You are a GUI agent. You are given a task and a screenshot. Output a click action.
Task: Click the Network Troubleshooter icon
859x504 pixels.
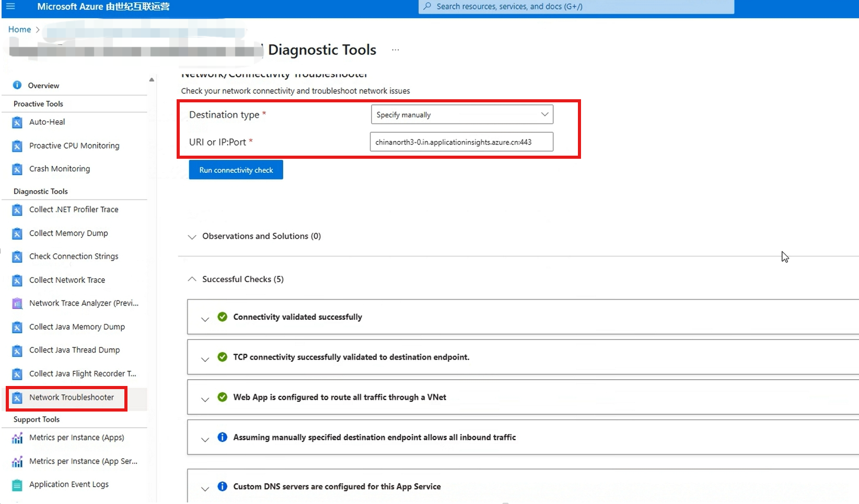(17, 398)
